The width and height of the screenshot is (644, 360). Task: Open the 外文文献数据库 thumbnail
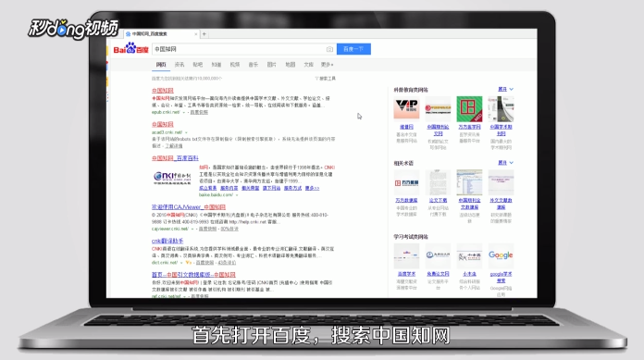(x=501, y=182)
